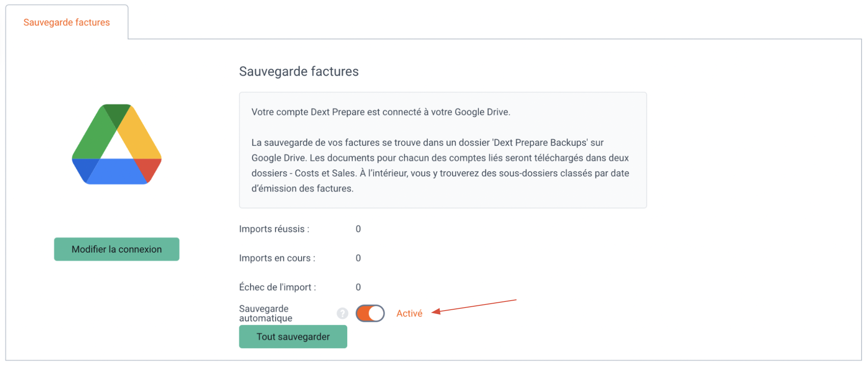Open the Sauvegarde factures tab
The width and height of the screenshot is (868, 368).
click(x=67, y=22)
